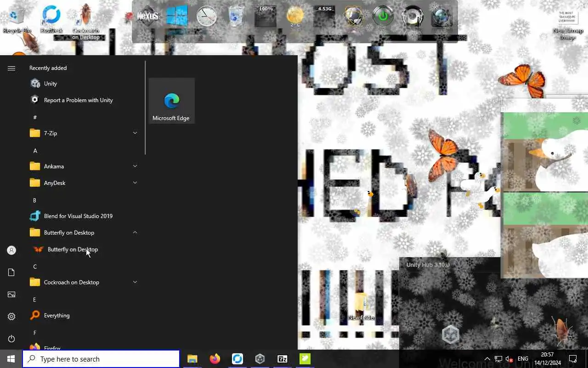Open the recycle bin icon in Nexus dock

click(x=236, y=17)
